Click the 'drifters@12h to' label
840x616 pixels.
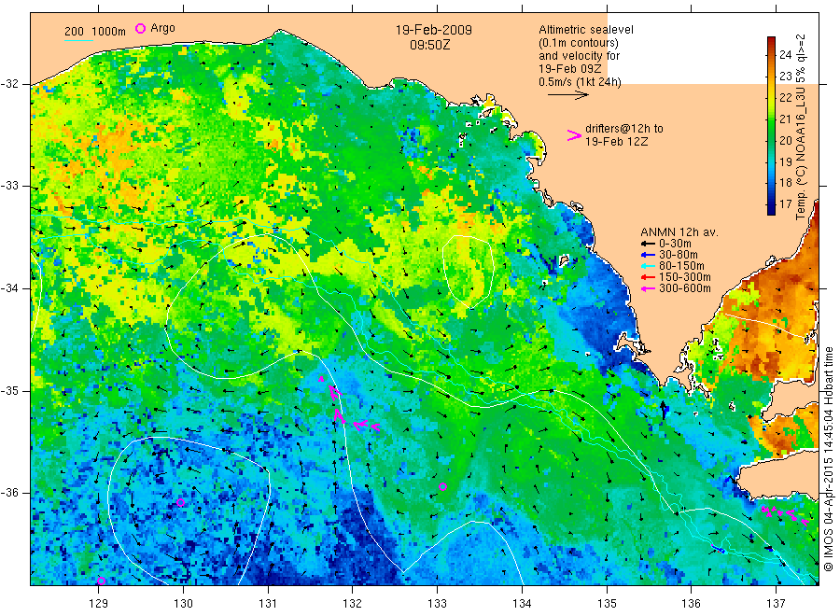point(624,129)
